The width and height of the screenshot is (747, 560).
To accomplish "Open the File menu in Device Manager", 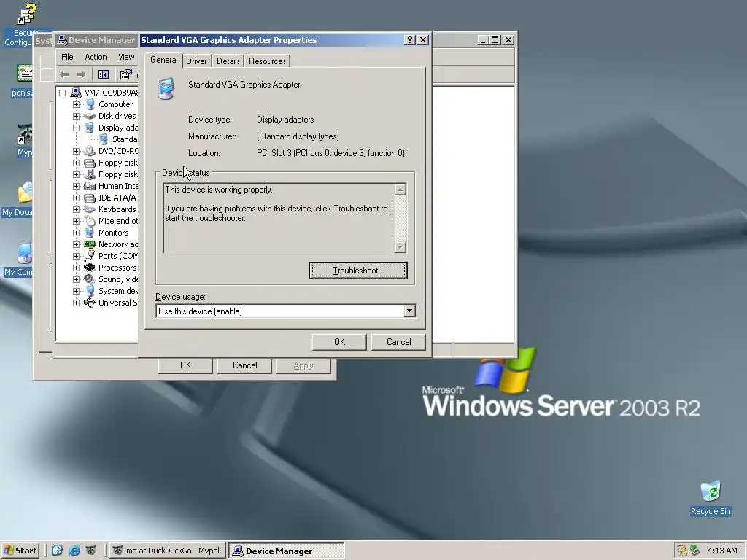I will (x=67, y=57).
